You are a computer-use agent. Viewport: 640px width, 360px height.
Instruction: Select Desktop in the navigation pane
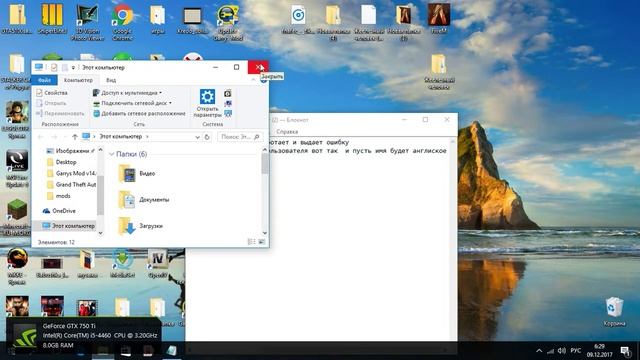(x=62, y=162)
